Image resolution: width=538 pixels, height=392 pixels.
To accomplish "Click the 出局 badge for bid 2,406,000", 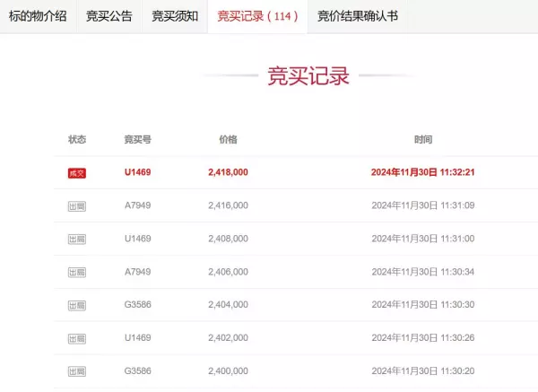I will pos(77,273).
